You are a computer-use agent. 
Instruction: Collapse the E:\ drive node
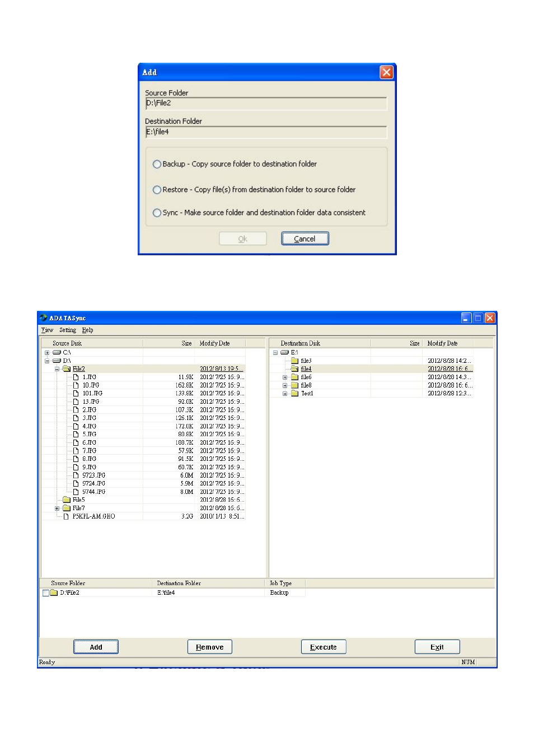(275, 353)
